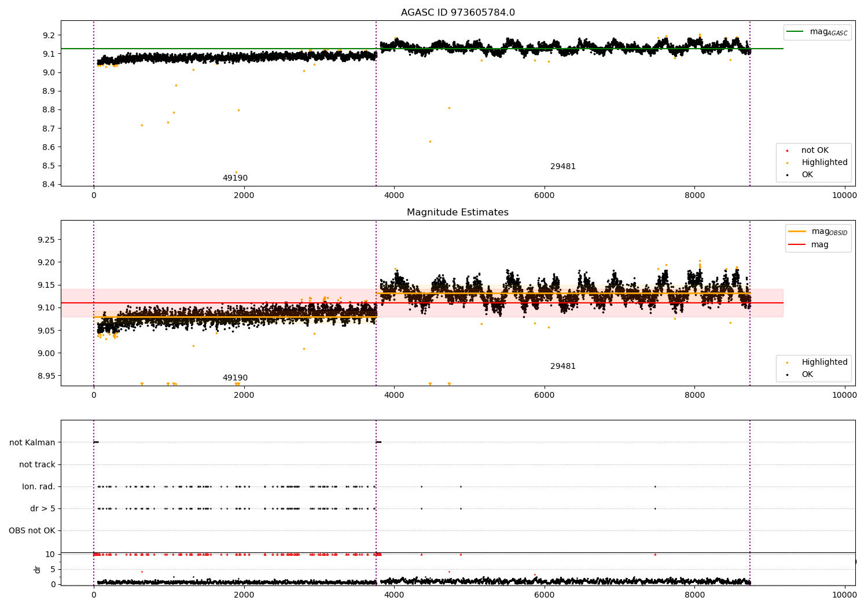Click y-tick 8.6 on top plot
The height and width of the screenshot is (608, 868).
click(x=49, y=147)
